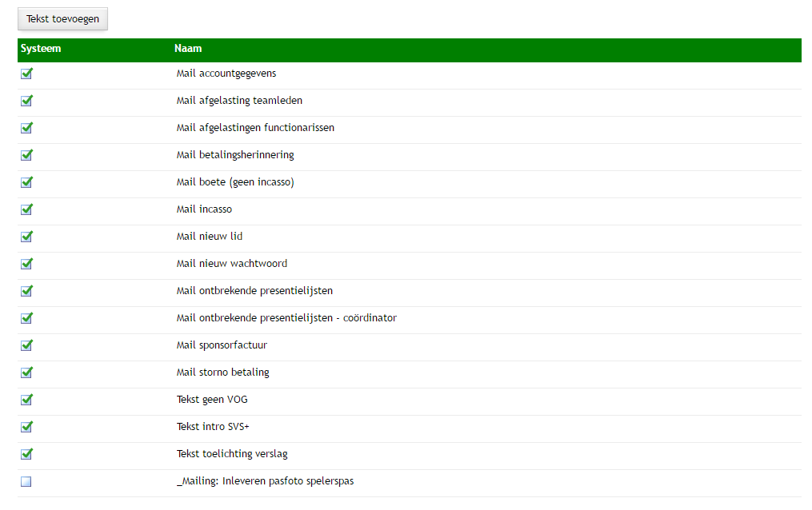Toggle checkbox for Mail sponsorfactuur
This screenshot has width=812, height=510.
[x=26, y=345]
